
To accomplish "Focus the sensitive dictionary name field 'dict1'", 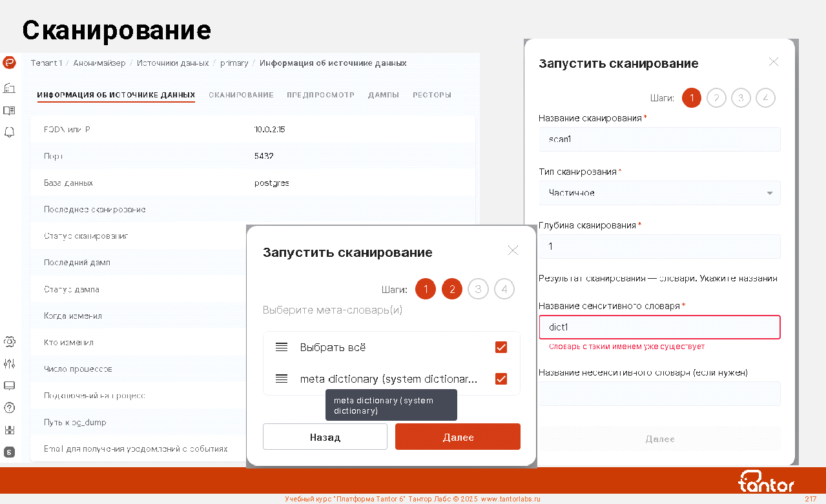I will point(659,327).
